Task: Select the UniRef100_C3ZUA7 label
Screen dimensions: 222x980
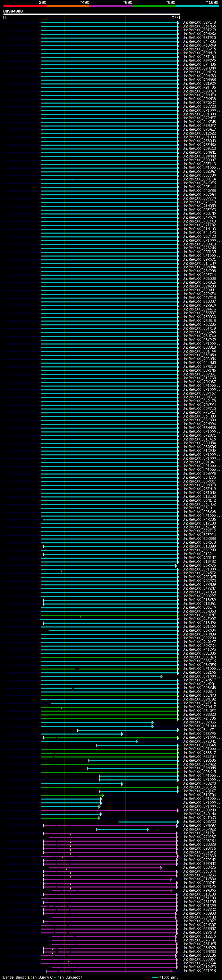Action: pyautogui.click(x=199, y=172)
